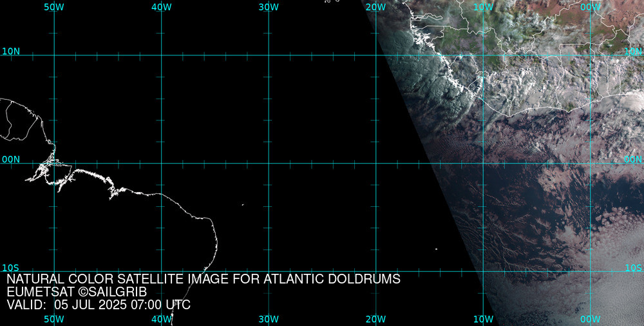Select the 00W longitude label along the top edge
Image resolution: width=644 pixels, height=326 pixels.
(x=591, y=7)
